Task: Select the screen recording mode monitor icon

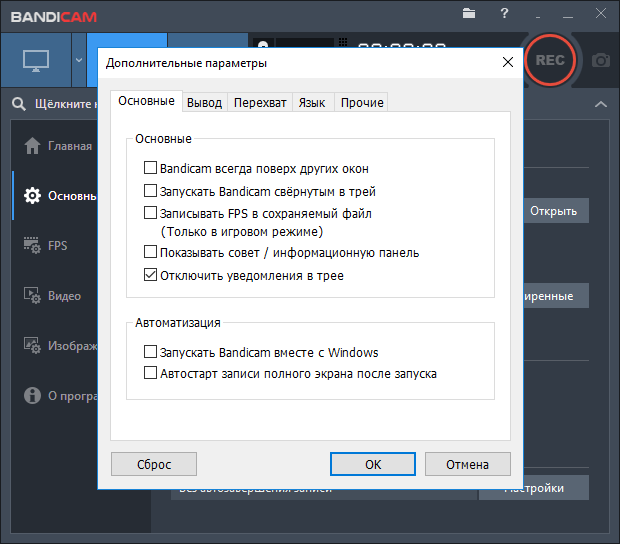Action: coord(36,60)
